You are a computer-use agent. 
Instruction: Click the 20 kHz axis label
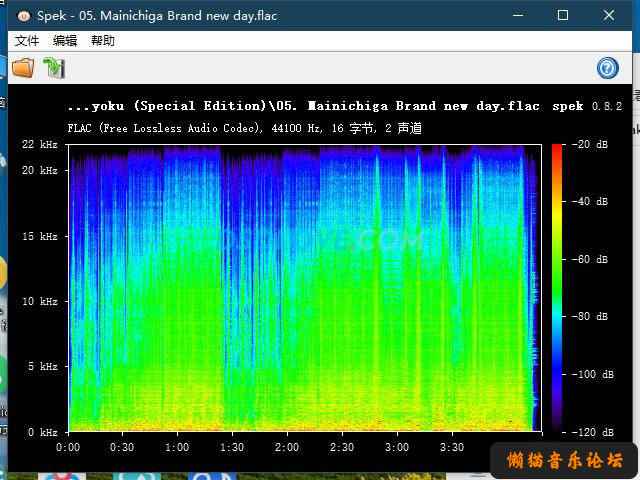pyautogui.click(x=40, y=170)
